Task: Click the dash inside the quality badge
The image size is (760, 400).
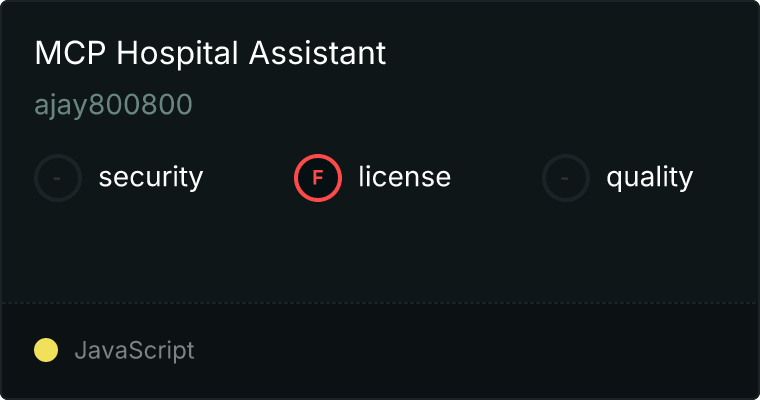Action: click(x=566, y=178)
